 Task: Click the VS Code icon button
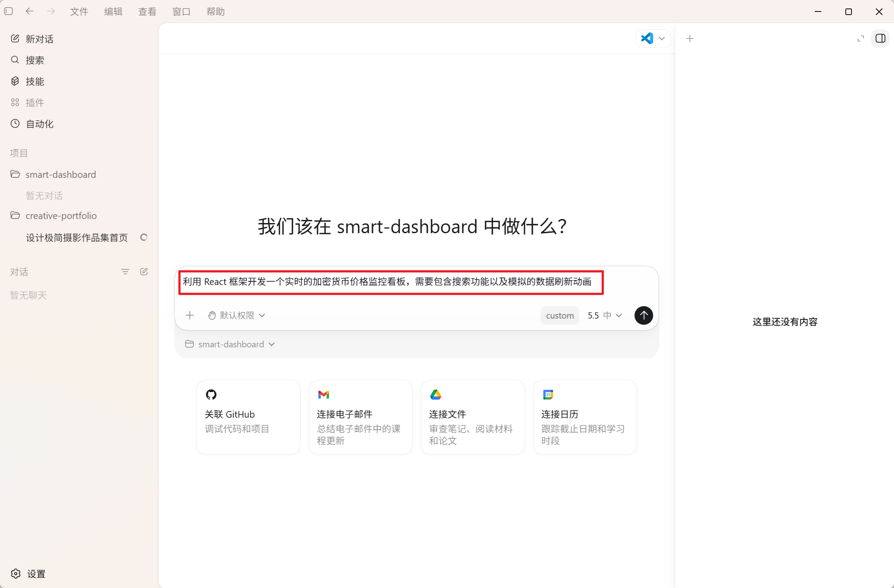647,38
